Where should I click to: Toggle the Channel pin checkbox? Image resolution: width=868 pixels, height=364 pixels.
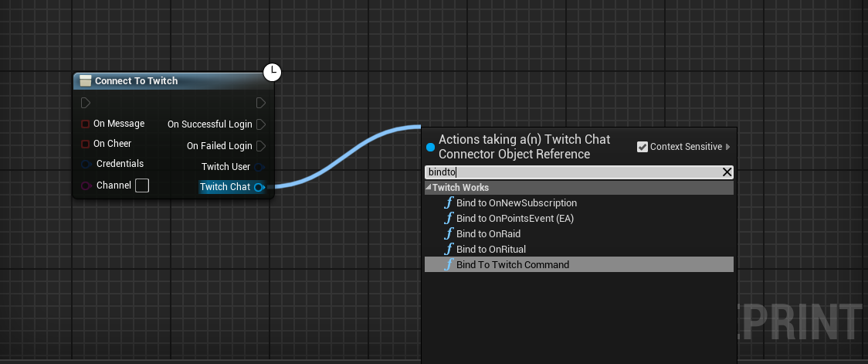(142, 185)
